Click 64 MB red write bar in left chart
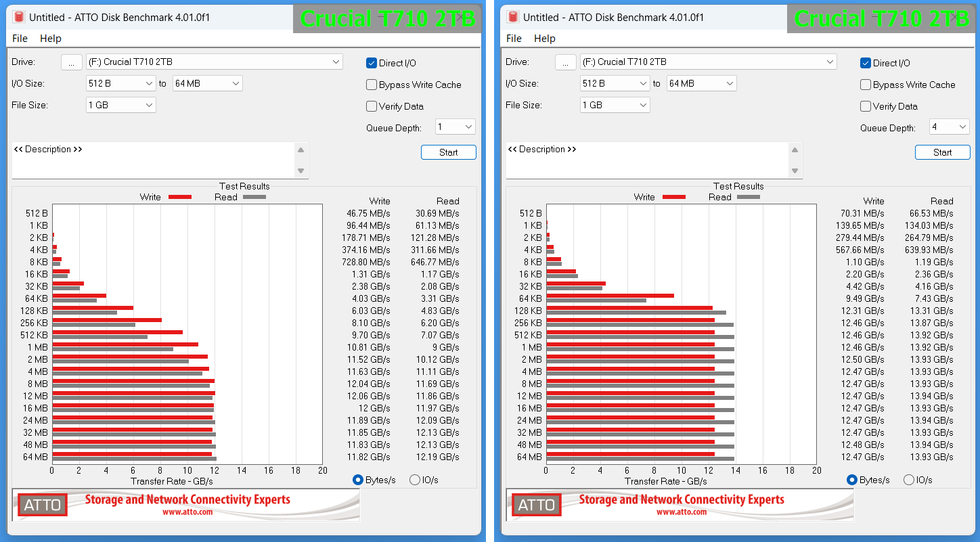 pos(132,454)
